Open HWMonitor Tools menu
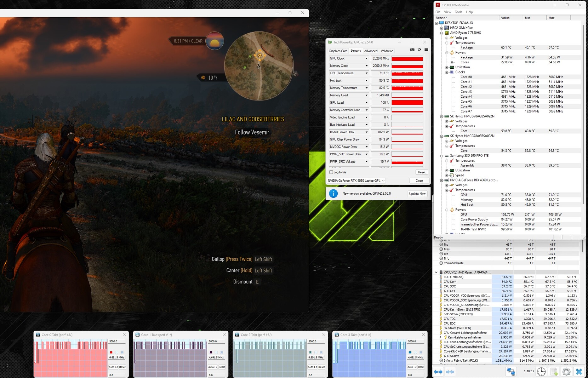 tap(458, 12)
